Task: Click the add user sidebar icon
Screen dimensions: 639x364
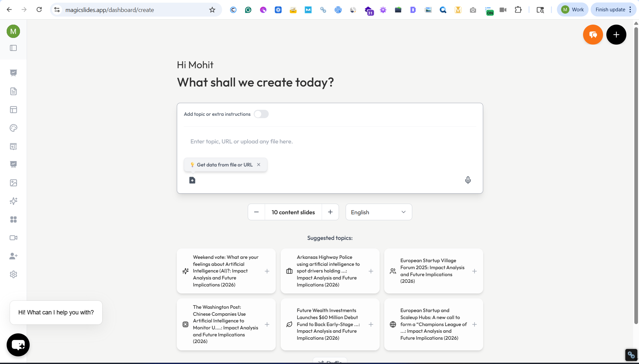Action: point(13,256)
